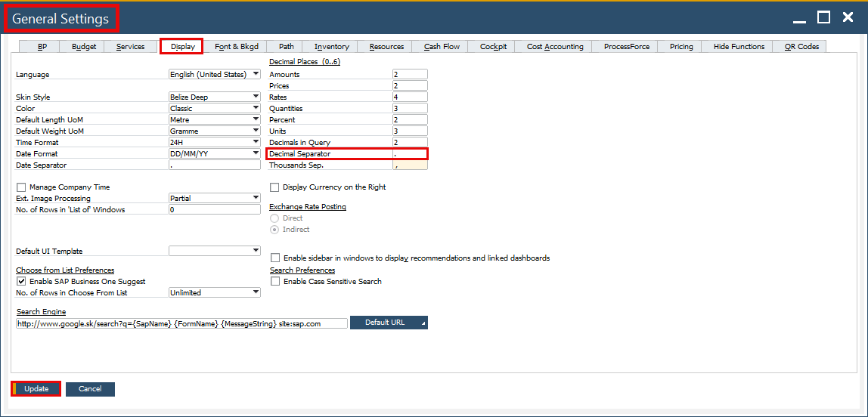
Task: Select the Display tab
Action: (x=183, y=46)
